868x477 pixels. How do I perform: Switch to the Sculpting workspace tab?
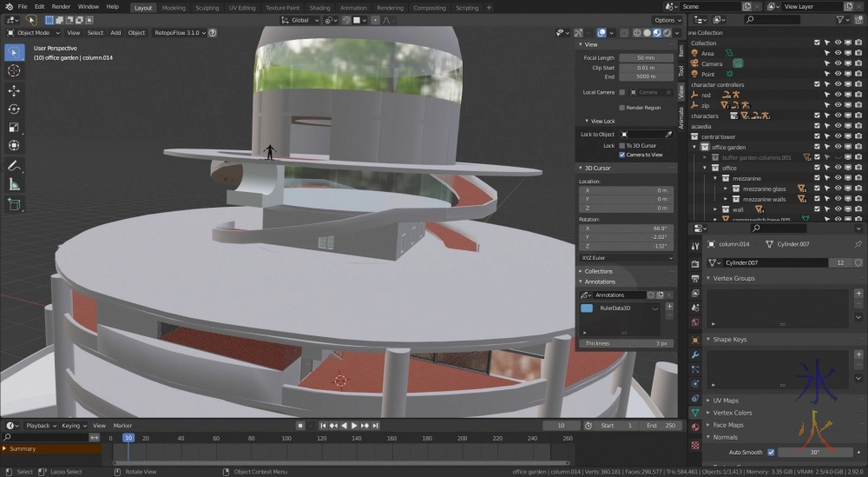[x=207, y=8]
